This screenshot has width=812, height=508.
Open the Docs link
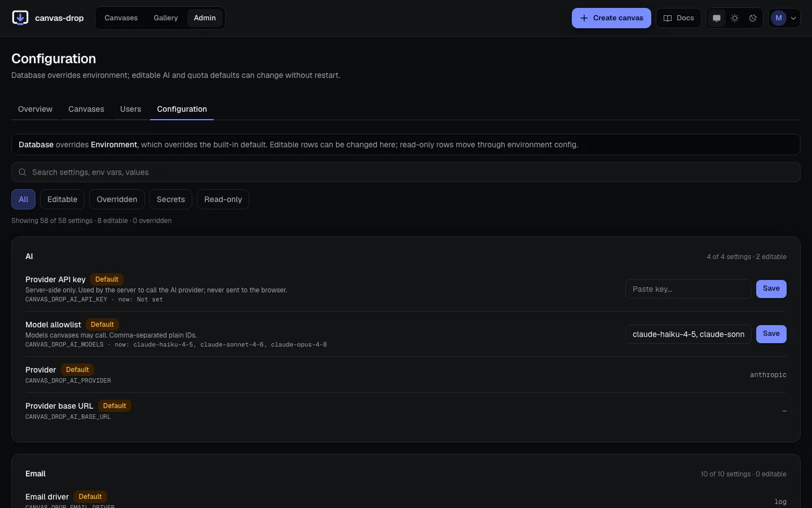tap(678, 18)
